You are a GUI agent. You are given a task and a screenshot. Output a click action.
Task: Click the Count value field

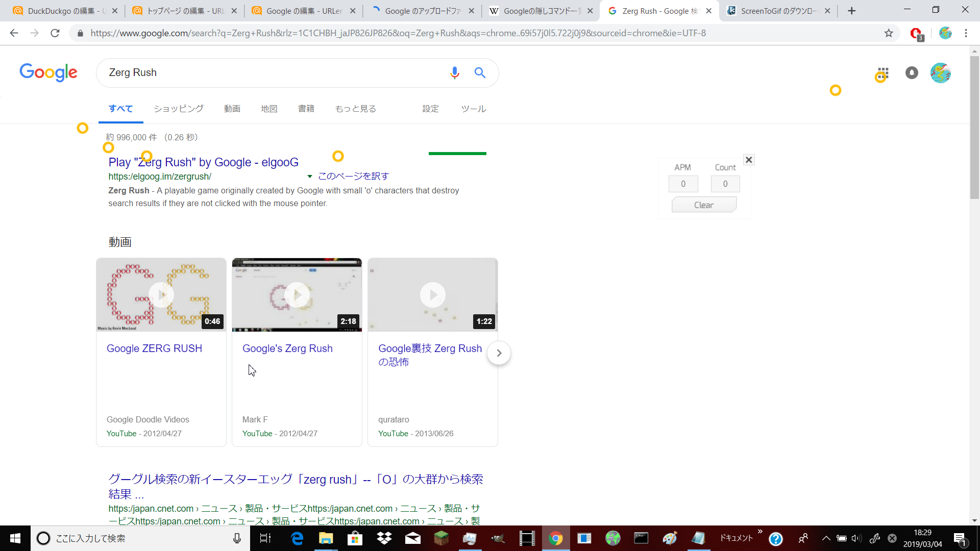click(x=725, y=184)
